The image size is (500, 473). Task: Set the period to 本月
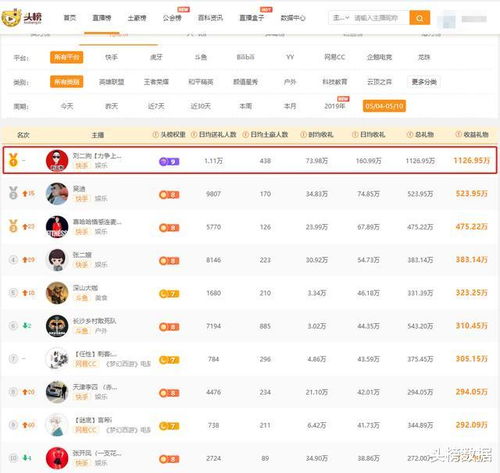tap(290, 106)
